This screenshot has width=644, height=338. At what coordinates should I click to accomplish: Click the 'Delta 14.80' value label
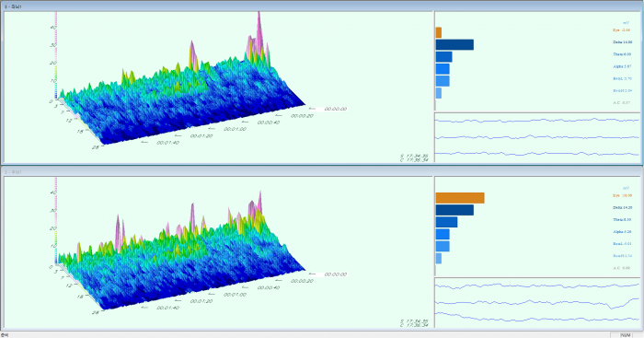pyautogui.click(x=622, y=42)
